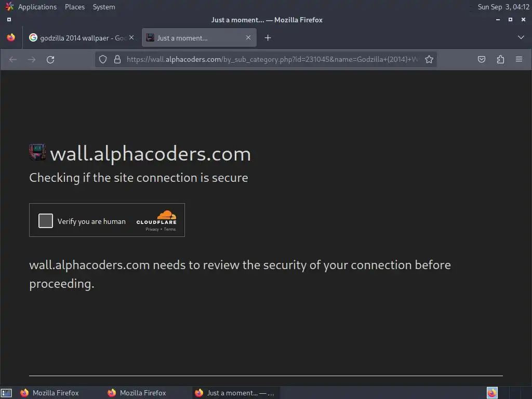
Task: Click the Show desktop icon in the taskbar
Action: (x=6, y=393)
